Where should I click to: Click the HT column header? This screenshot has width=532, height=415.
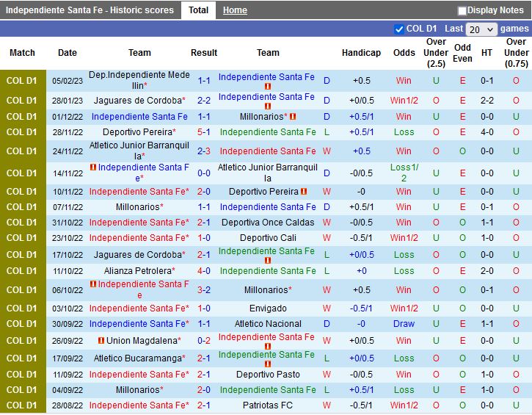[487, 53]
